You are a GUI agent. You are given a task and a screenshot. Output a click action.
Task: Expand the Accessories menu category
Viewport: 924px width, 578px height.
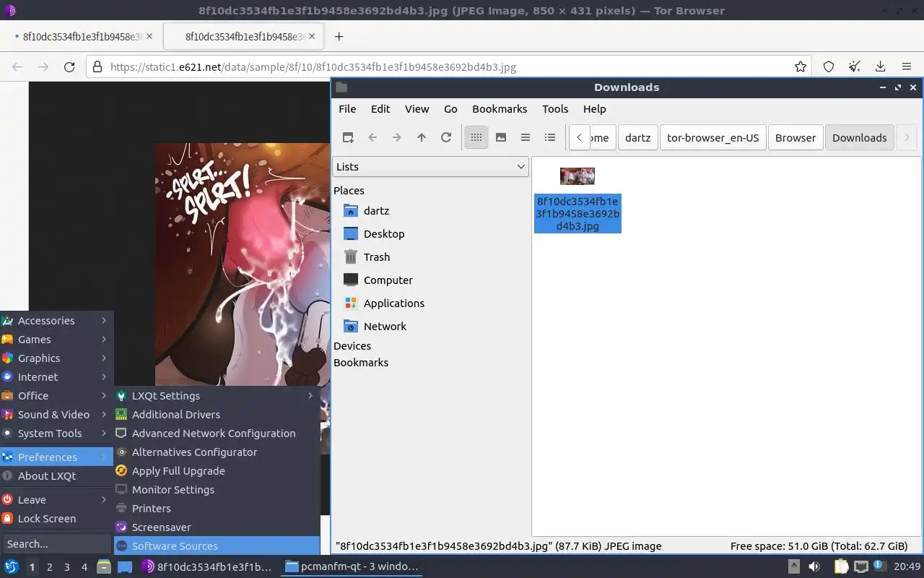coord(56,321)
